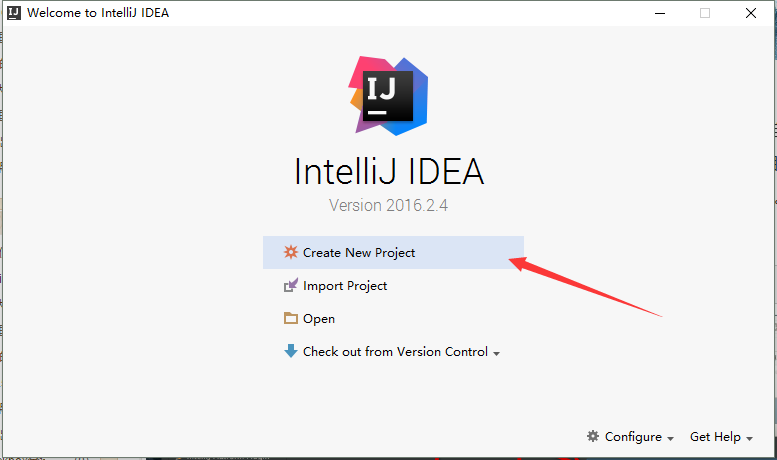The height and width of the screenshot is (460, 777).
Task: Click the blue Check out download arrow icon
Action: pos(290,351)
